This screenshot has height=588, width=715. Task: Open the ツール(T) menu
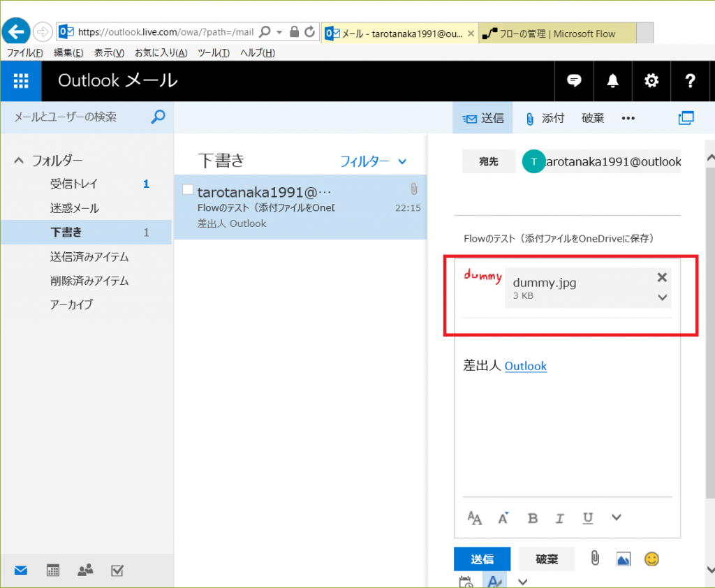214,53
